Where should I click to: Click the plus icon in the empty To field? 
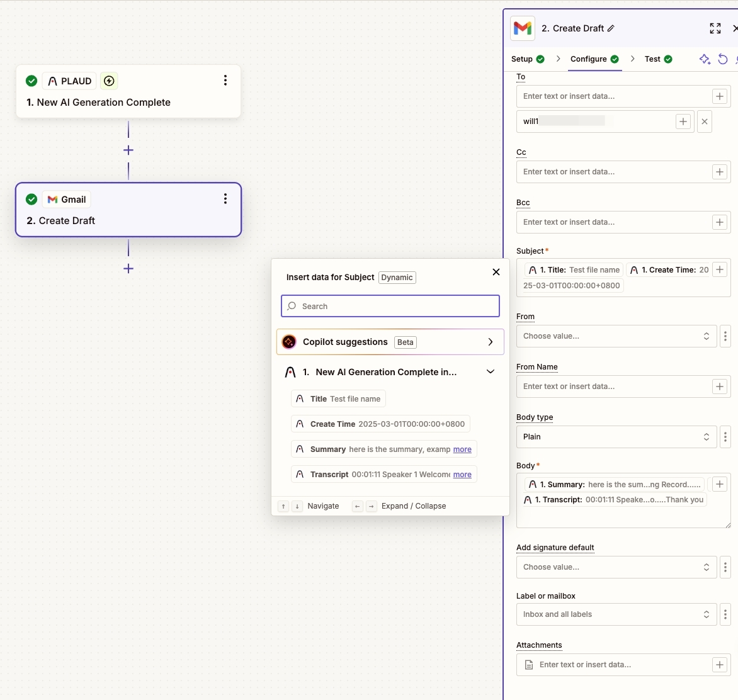pos(720,96)
